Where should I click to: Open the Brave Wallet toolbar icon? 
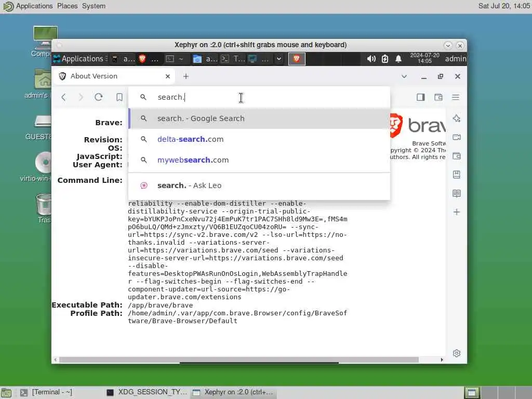[438, 97]
